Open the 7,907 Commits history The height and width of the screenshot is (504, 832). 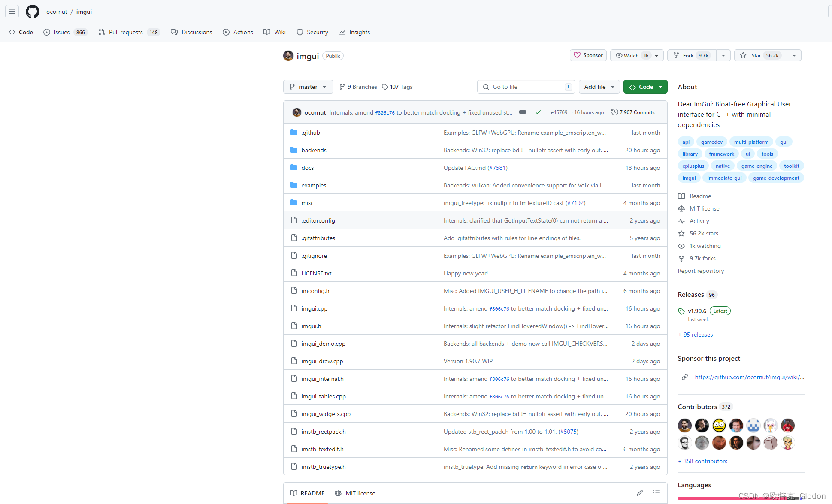(633, 112)
